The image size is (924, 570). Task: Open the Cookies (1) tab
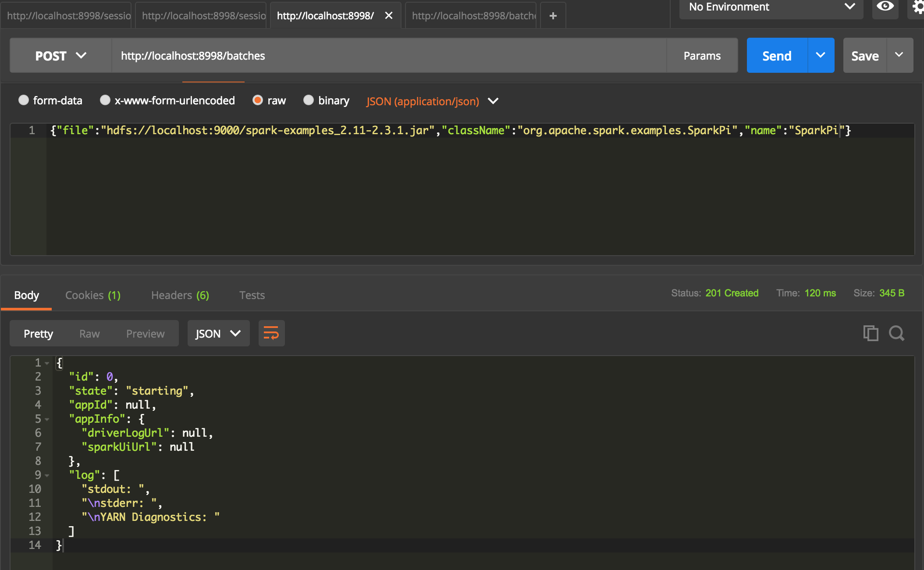pos(93,295)
